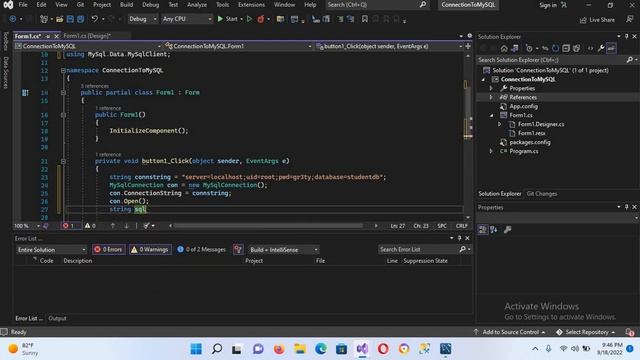Click the Open File folder icon
This screenshot has height=360, width=640.
click(60, 19)
